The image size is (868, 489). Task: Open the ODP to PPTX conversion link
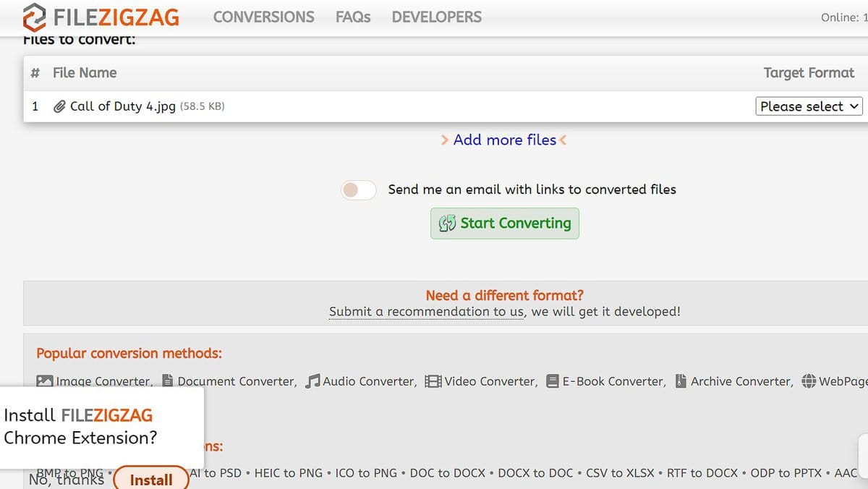(786, 473)
